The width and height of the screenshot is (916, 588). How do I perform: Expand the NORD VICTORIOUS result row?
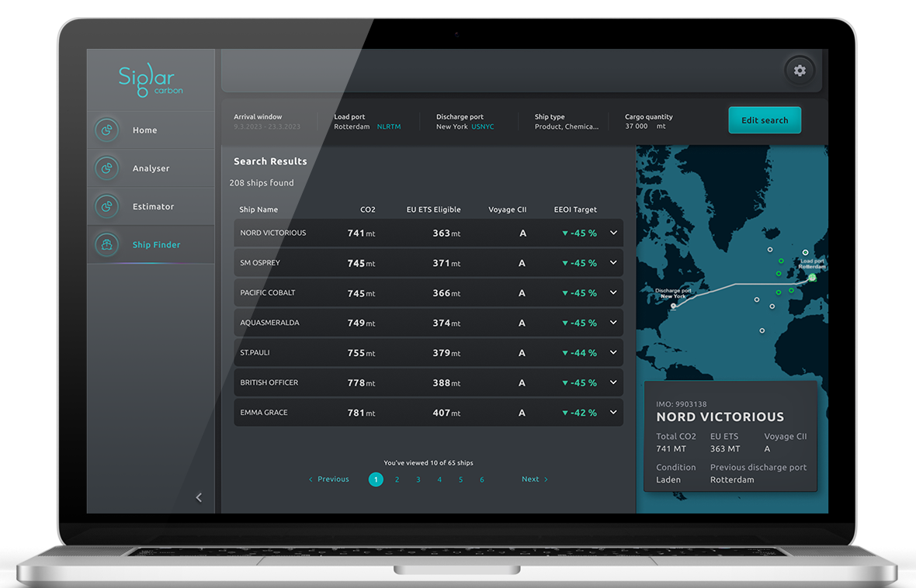612,233
